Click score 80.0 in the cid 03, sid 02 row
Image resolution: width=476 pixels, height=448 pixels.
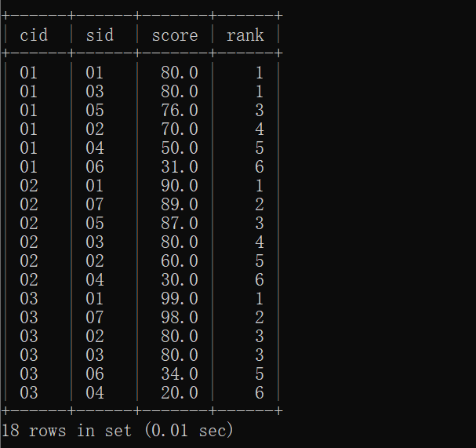tap(180, 337)
